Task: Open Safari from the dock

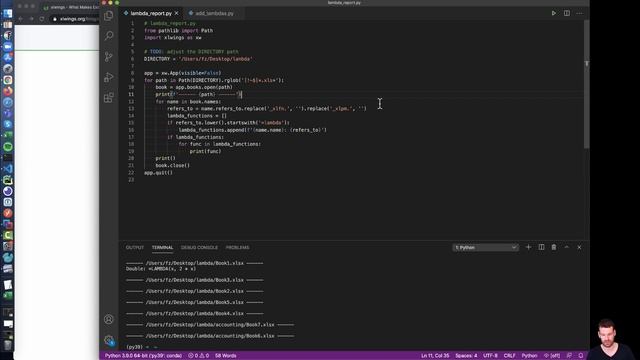Action: click(8, 102)
